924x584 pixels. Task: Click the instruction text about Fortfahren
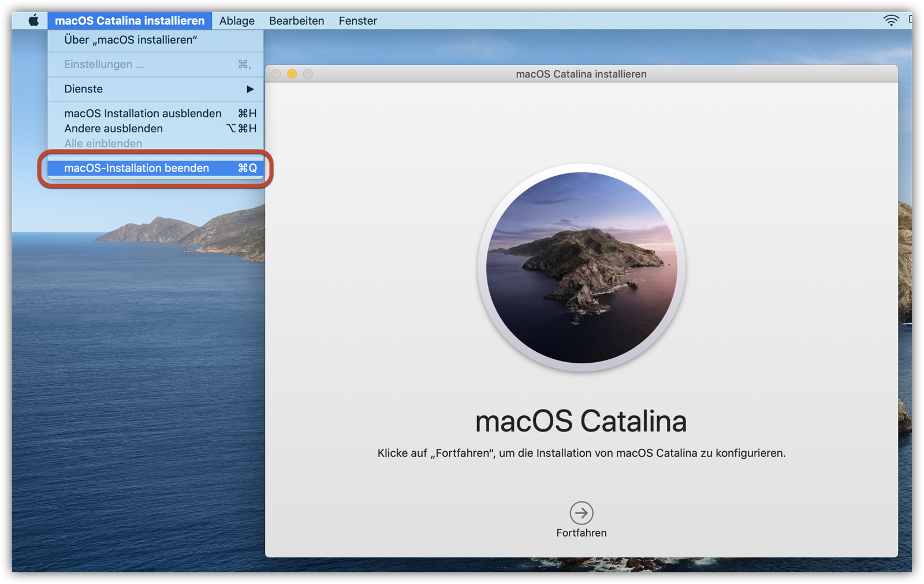(x=581, y=453)
